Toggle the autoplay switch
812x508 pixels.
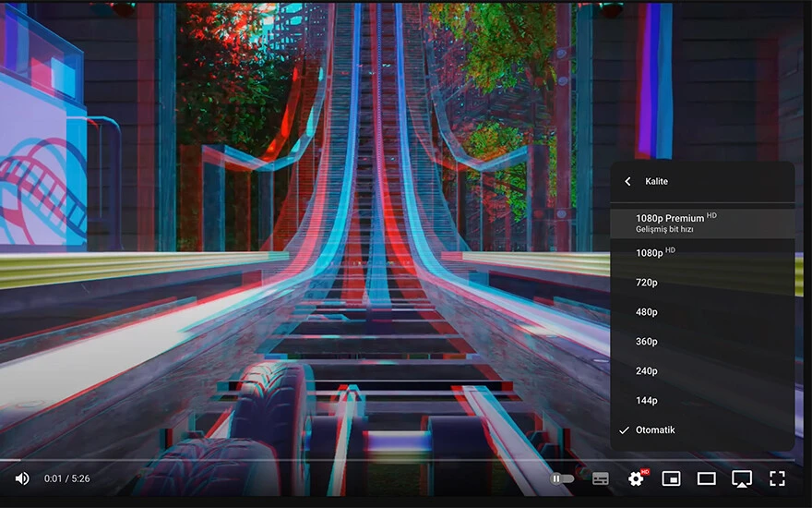[x=561, y=478]
